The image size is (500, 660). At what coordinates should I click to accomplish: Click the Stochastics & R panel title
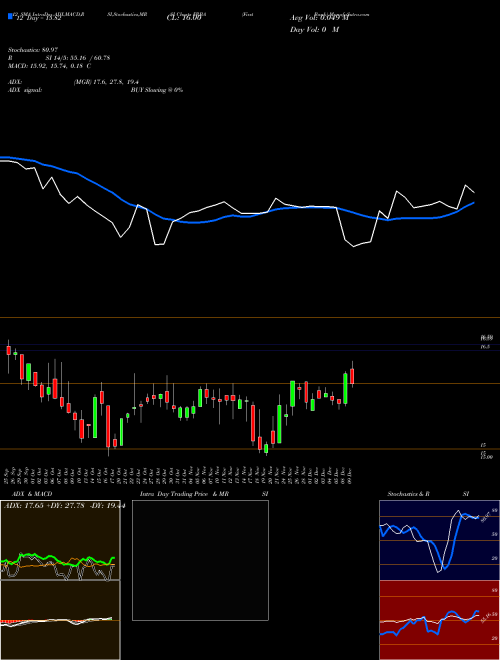click(x=409, y=494)
